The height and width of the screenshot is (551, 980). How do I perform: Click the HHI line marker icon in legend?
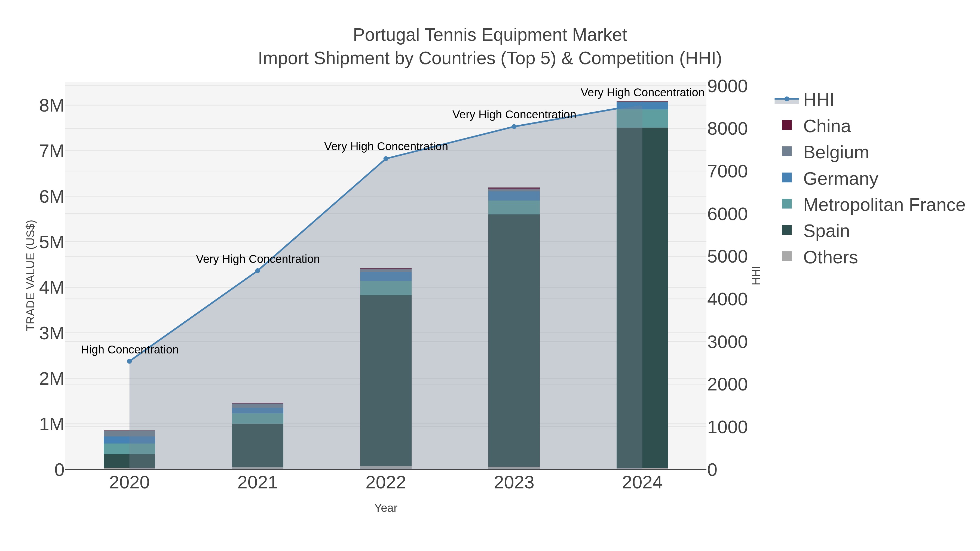pyautogui.click(x=787, y=100)
